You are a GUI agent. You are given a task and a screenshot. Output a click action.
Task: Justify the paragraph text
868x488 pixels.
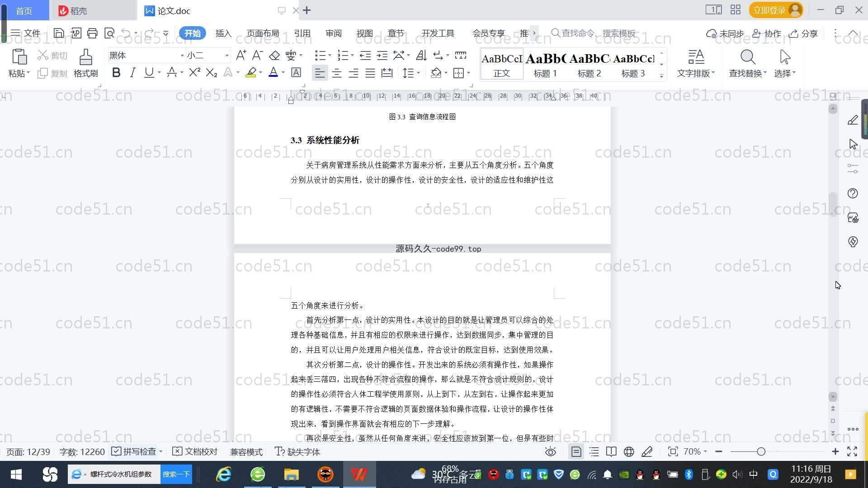370,73
